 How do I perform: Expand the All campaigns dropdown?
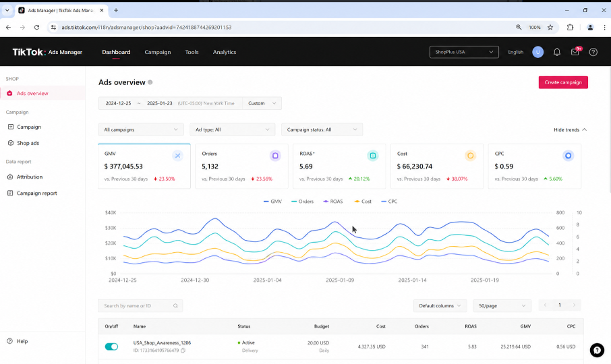141,129
